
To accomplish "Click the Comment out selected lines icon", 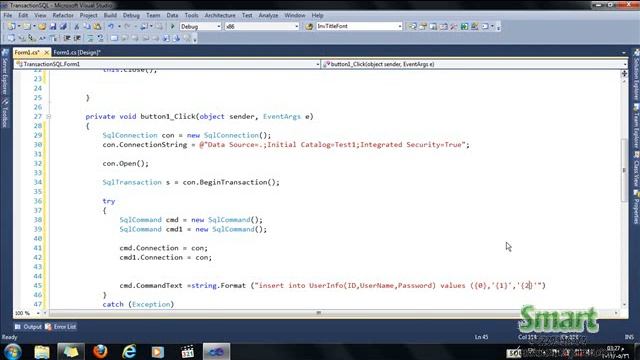I will [x=90, y=38].
